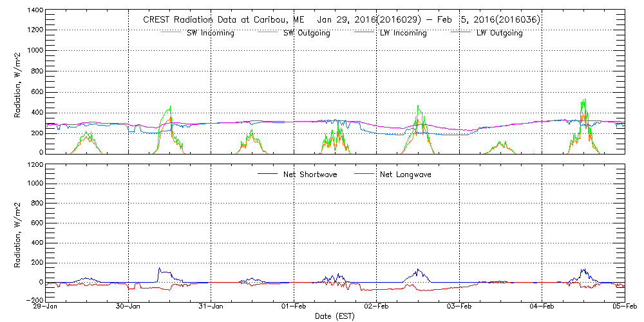Select the 01-Feb date on the x-axis

(294, 307)
